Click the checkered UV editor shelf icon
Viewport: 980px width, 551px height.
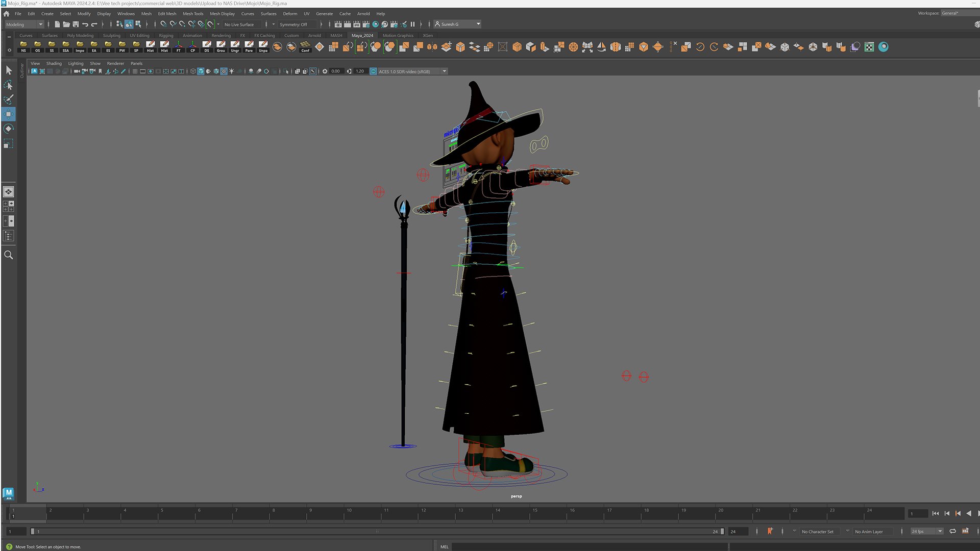(869, 47)
